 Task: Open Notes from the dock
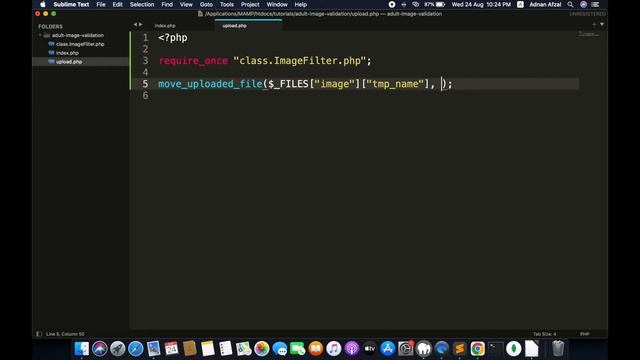click(207, 349)
